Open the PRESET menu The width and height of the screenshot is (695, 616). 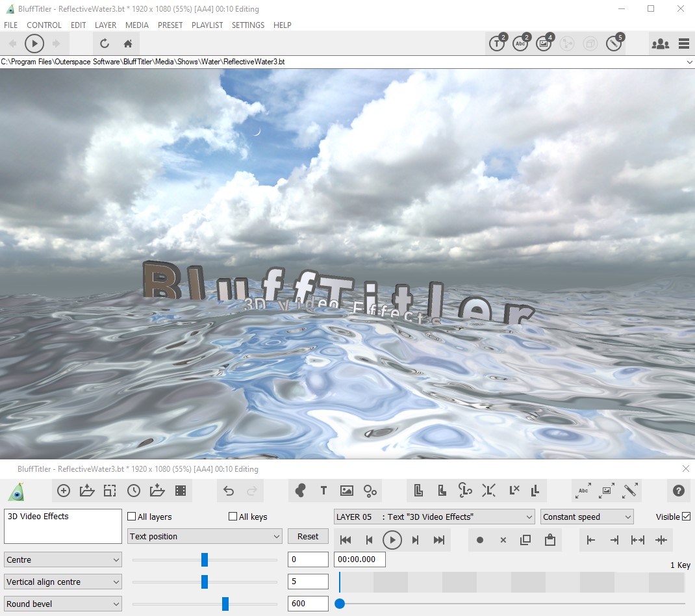click(x=170, y=25)
